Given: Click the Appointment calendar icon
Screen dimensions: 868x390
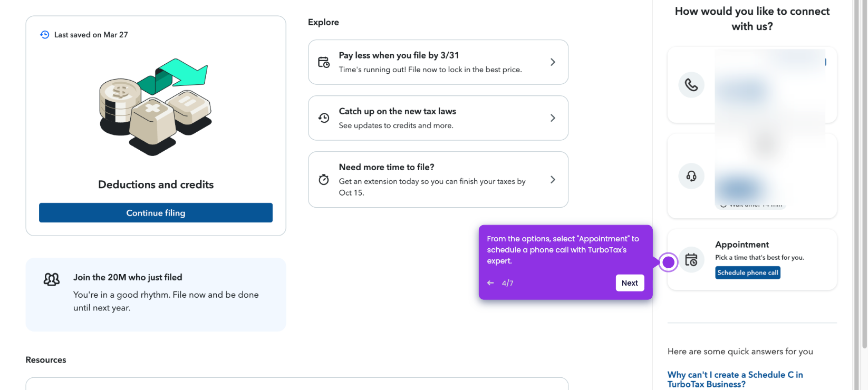Looking at the screenshot, I should pyautogui.click(x=691, y=259).
